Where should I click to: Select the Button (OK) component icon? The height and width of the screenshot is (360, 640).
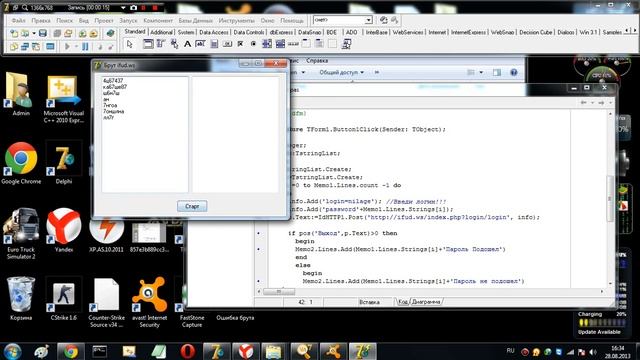click(x=227, y=44)
